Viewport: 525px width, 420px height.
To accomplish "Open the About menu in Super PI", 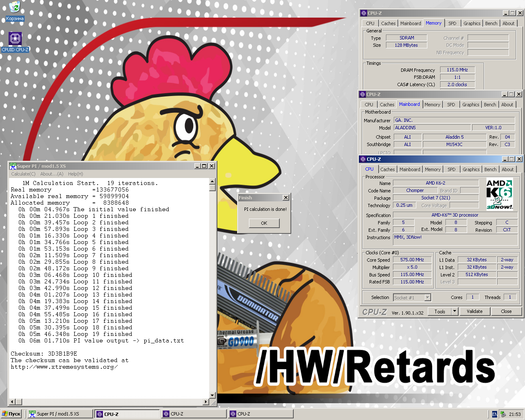I will point(52,174).
